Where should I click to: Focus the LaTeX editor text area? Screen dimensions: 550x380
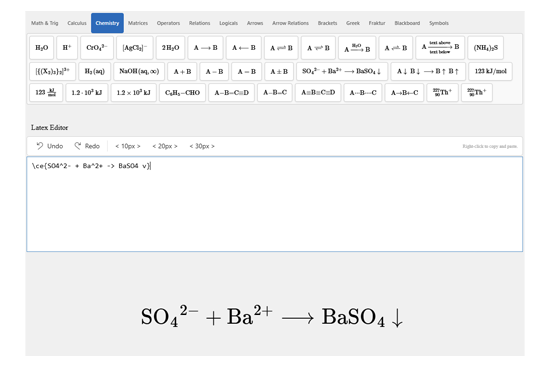coord(275,204)
